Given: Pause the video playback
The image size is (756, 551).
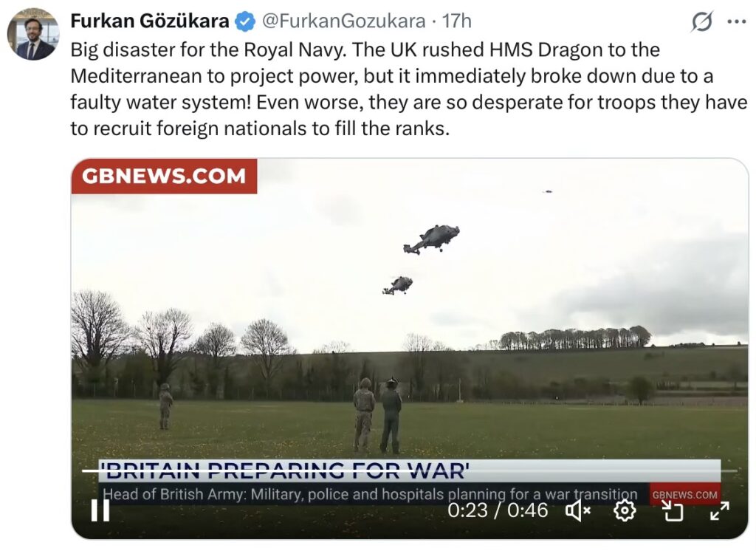Looking at the screenshot, I should (100, 510).
